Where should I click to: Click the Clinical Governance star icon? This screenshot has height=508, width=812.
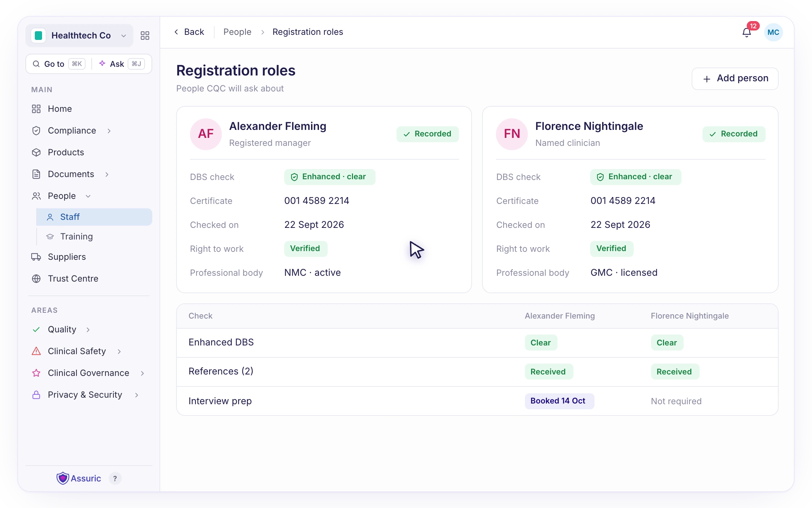coord(36,373)
